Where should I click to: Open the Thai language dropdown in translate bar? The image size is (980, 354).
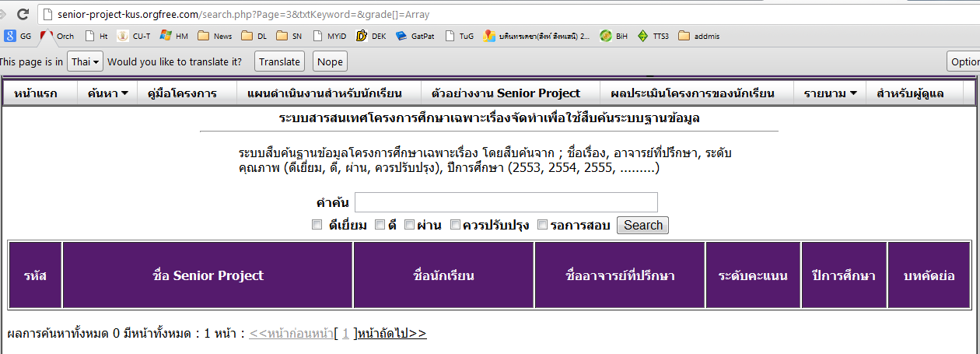[x=85, y=61]
